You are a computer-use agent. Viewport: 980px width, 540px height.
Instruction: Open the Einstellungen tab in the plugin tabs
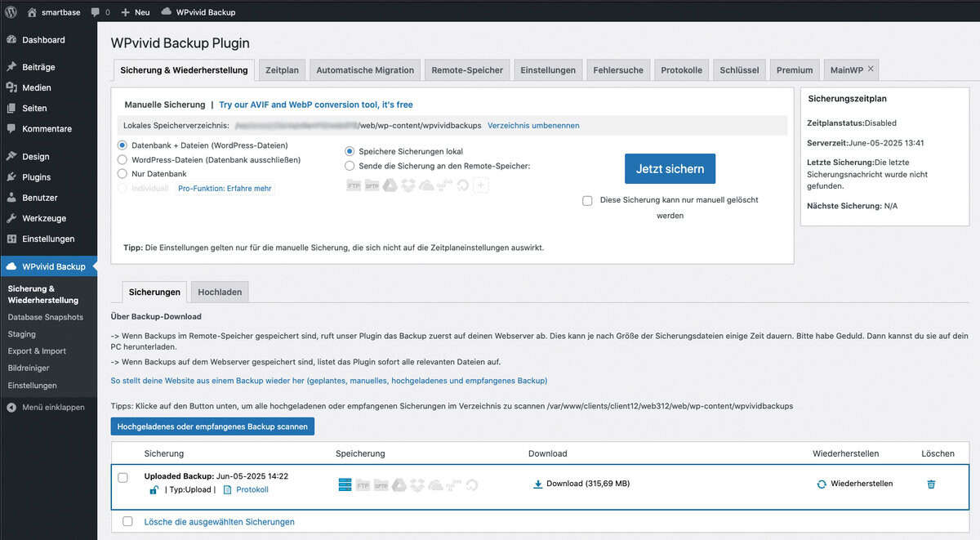point(548,70)
